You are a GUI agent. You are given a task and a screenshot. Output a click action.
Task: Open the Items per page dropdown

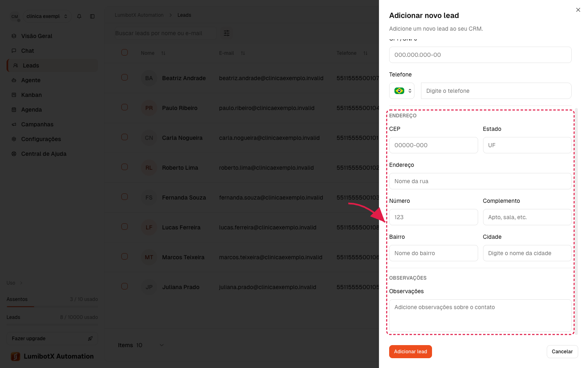[x=150, y=345]
